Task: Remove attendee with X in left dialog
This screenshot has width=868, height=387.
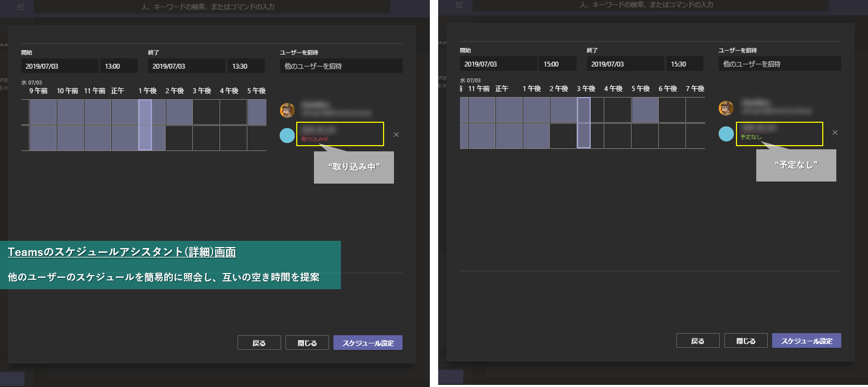Action: coord(396,135)
